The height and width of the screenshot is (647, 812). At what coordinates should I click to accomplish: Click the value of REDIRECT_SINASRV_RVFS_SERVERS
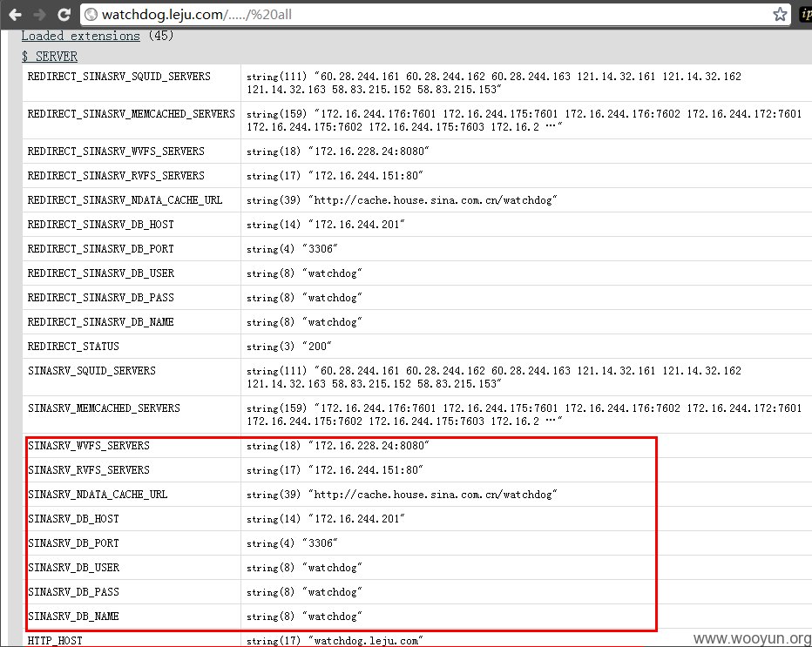click(x=335, y=176)
